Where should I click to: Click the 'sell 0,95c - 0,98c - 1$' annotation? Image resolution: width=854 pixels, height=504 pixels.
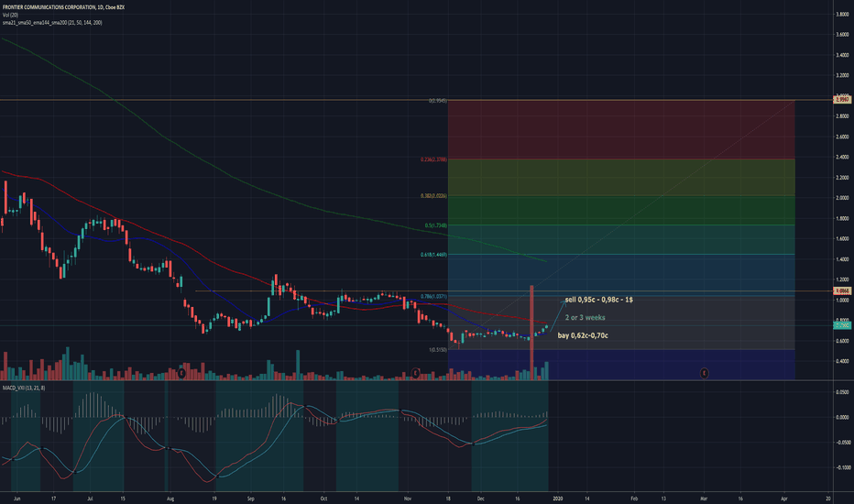pyautogui.click(x=598, y=300)
